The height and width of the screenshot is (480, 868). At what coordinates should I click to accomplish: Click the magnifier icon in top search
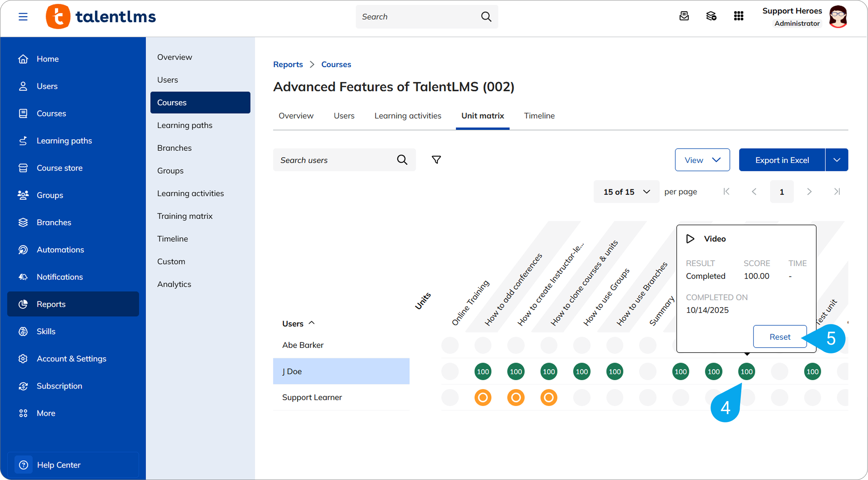coord(486,17)
